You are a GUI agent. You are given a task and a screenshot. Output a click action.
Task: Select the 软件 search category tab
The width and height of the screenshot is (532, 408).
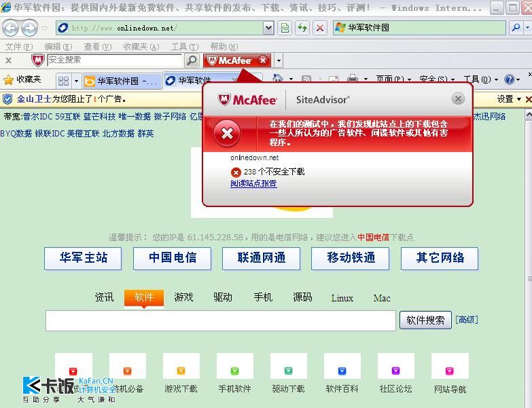144,298
